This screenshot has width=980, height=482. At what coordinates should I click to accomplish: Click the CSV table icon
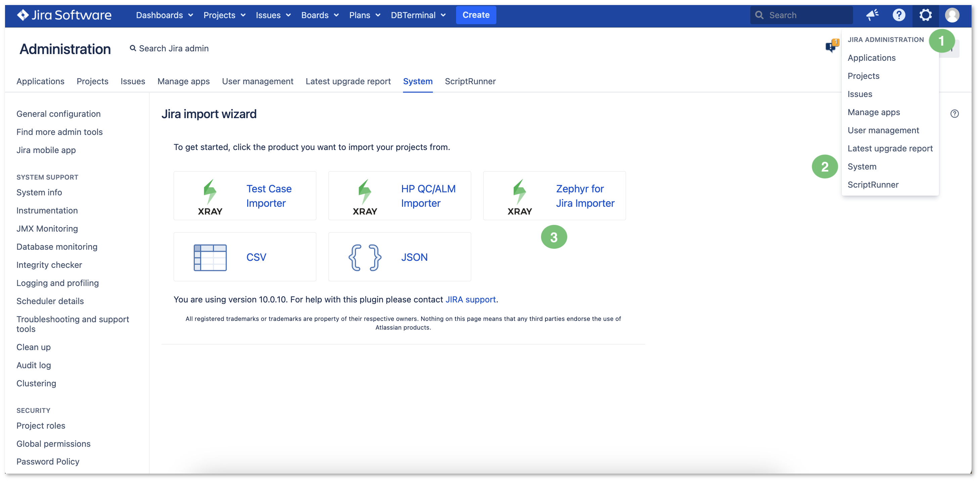pos(210,257)
